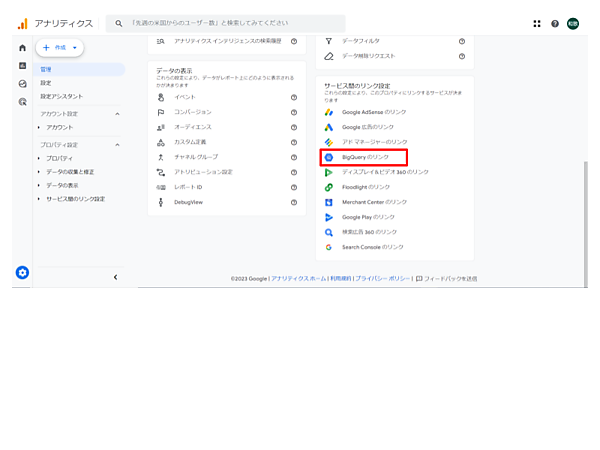Select 管理 in the sidebar menu
The height and width of the screenshot is (450, 600).
click(80, 69)
